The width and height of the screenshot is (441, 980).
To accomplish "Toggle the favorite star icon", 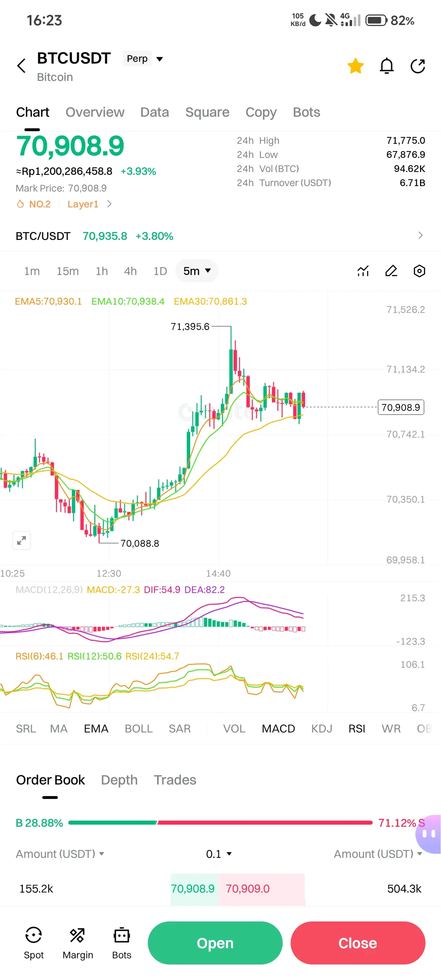I will coord(355,66).
